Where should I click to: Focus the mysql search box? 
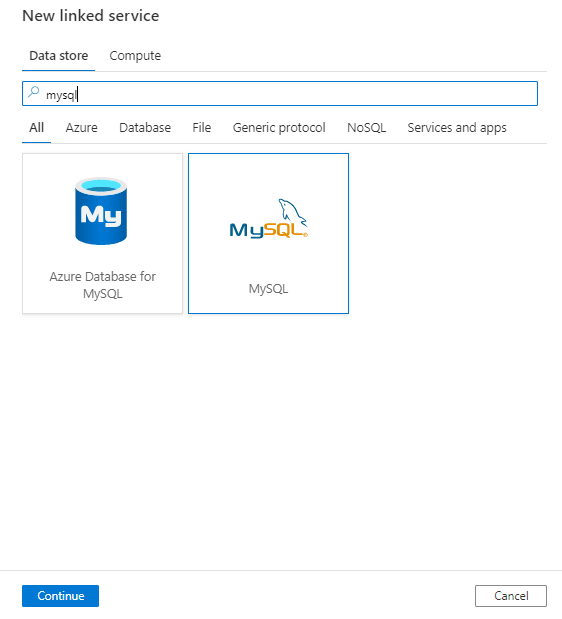[x=280, y=94]
